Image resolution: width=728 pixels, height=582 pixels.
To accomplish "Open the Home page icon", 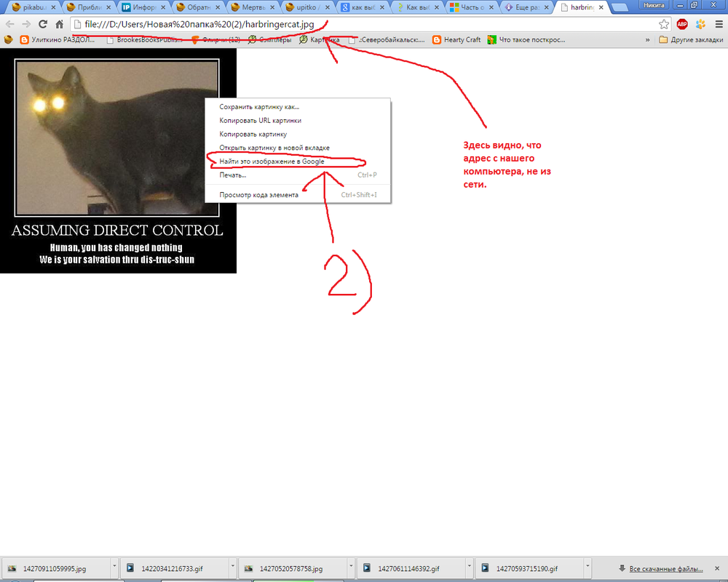I will pyautogui.click(x=59, y=24).
